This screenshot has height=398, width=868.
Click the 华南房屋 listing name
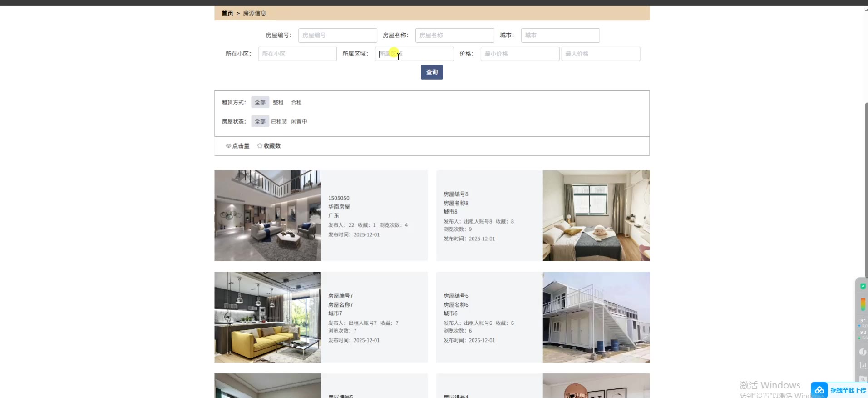click(x=339, y=207)
